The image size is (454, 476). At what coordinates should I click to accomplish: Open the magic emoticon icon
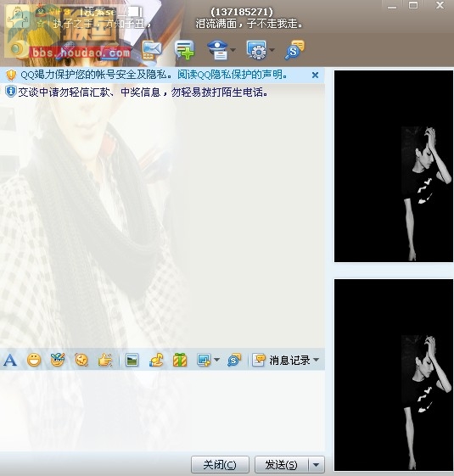pyautogui.click(x=58, y=360)
